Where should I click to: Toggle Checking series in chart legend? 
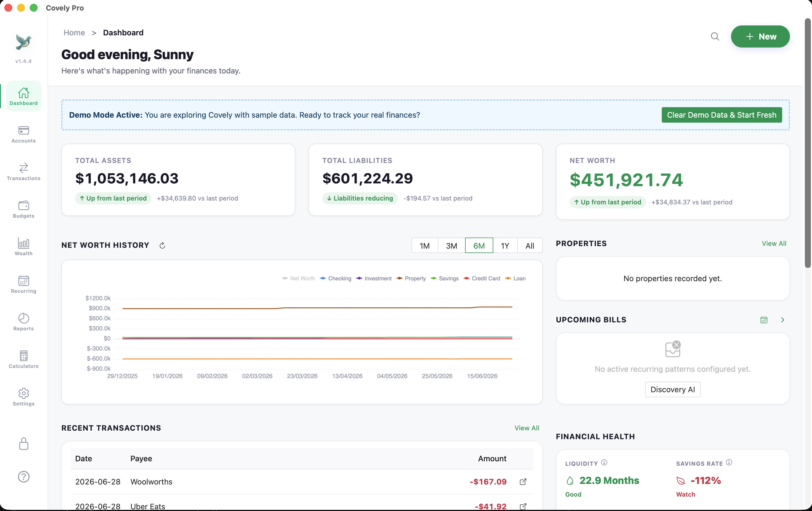pos(336,278)
